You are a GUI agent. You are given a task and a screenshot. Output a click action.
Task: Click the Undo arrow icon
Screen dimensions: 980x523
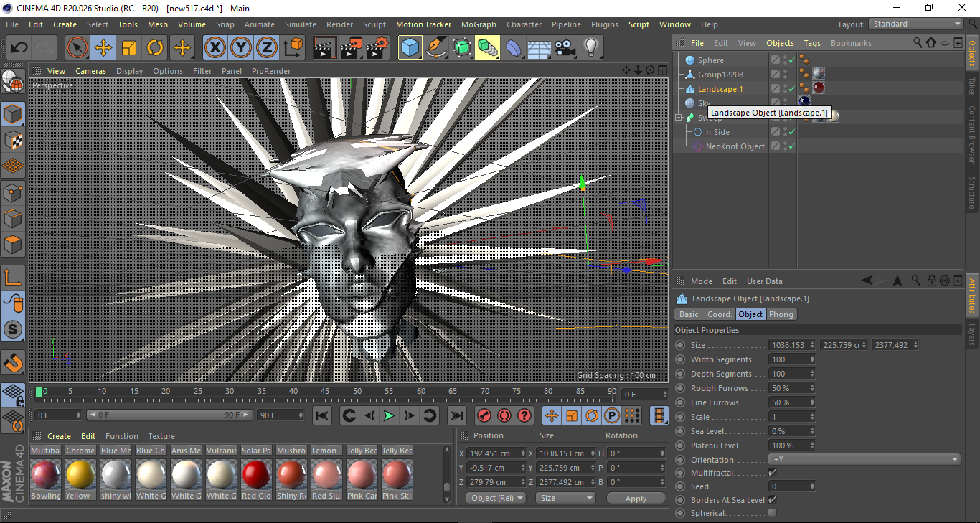coord(19,48)
